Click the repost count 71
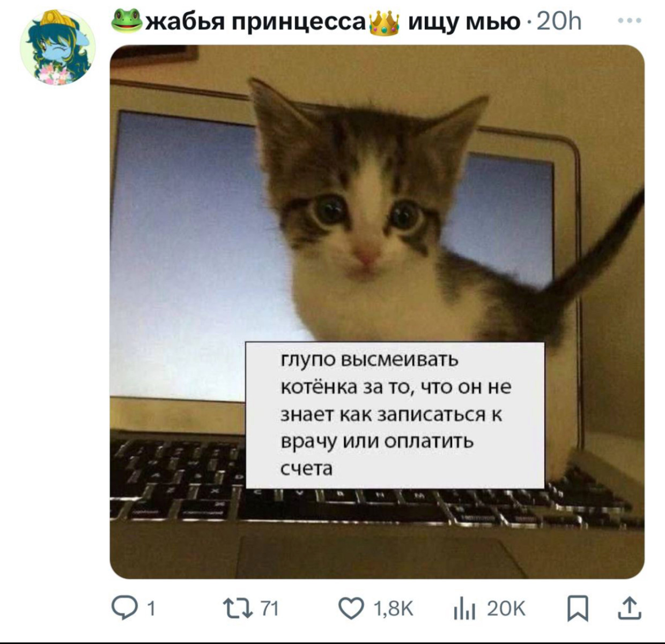The height and width of the screenshot is (644, 665). click(x=269, y=609)
